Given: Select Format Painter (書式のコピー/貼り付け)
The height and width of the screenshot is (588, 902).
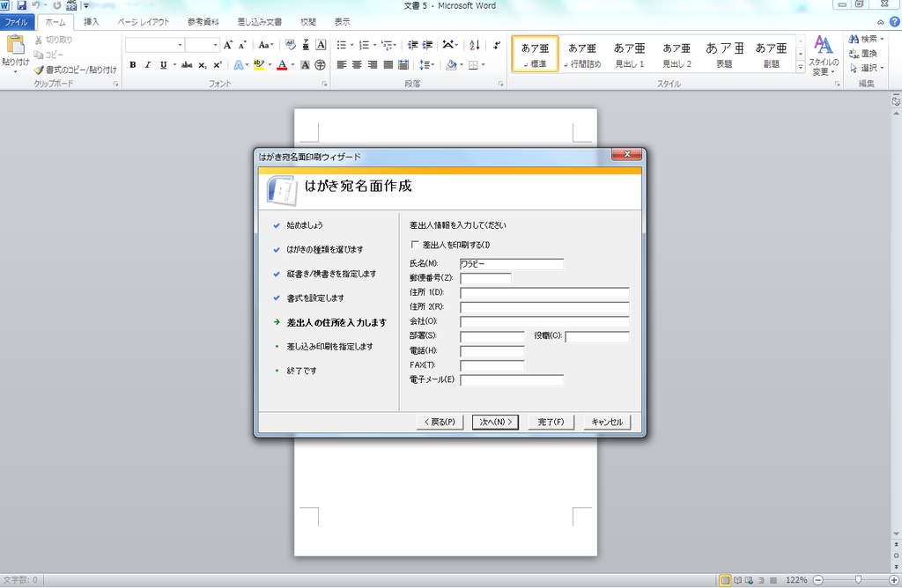Looking at the screenshot, I should click(x=75, y=70).
